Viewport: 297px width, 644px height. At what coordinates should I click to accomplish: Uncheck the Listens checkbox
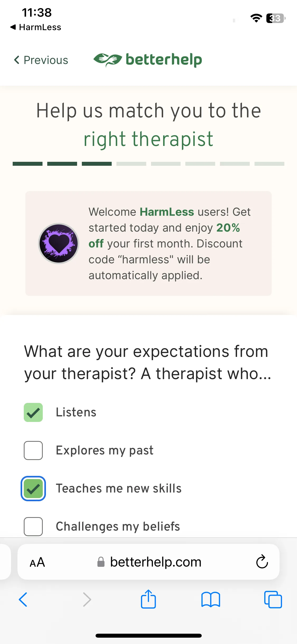coord(33,412)
